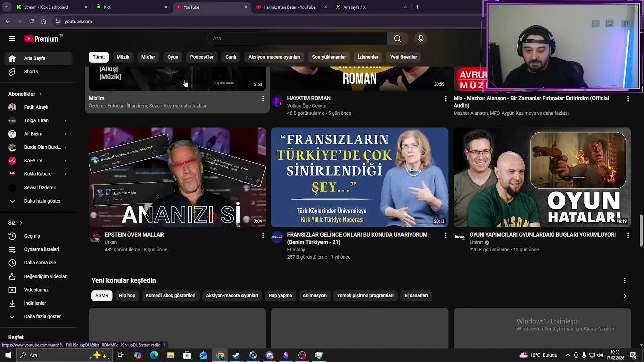644x362 pixels.
Task: Play the EPSTEIN ÖVEN MALLAR thumbnail
Action: coord(177,177)
